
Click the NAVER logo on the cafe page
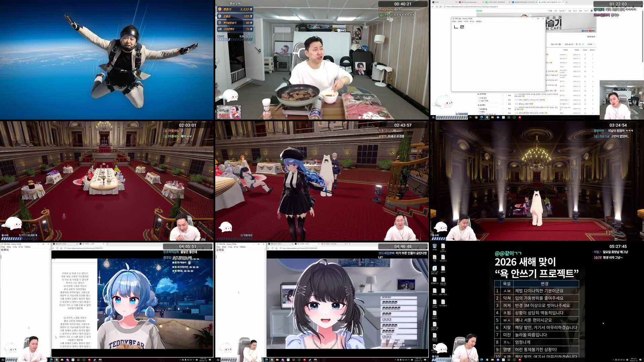point(479,11)
